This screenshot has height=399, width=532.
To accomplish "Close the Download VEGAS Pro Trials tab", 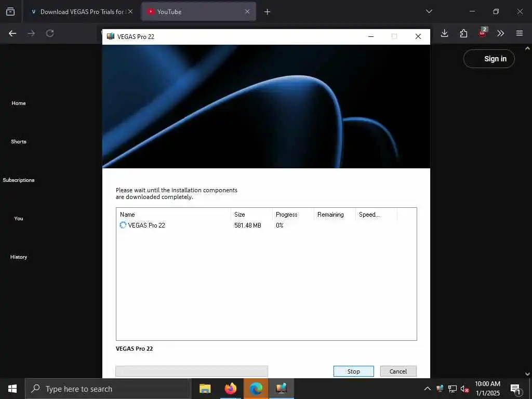I will [130, 11].
